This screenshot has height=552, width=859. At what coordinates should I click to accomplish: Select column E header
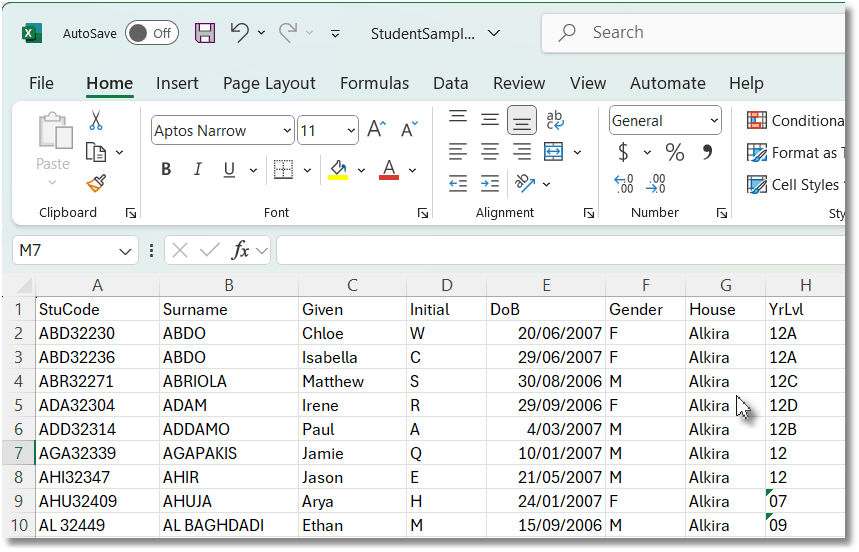pos(546,285)
